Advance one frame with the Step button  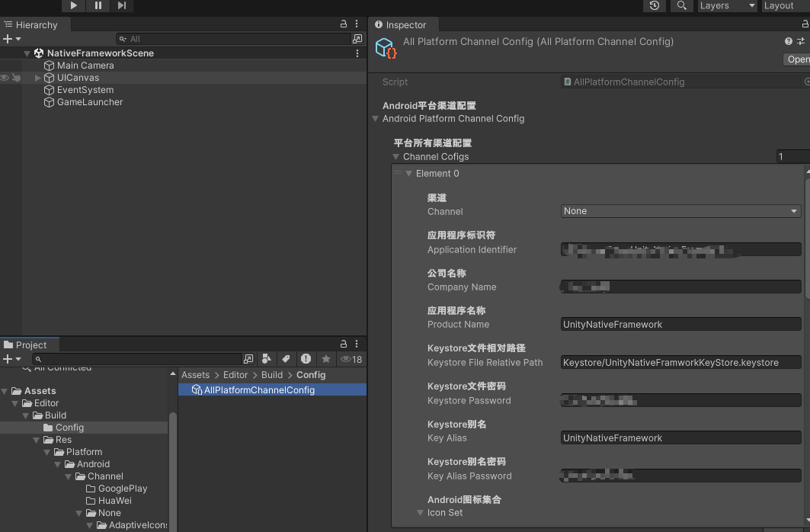[x=122, y=5]
